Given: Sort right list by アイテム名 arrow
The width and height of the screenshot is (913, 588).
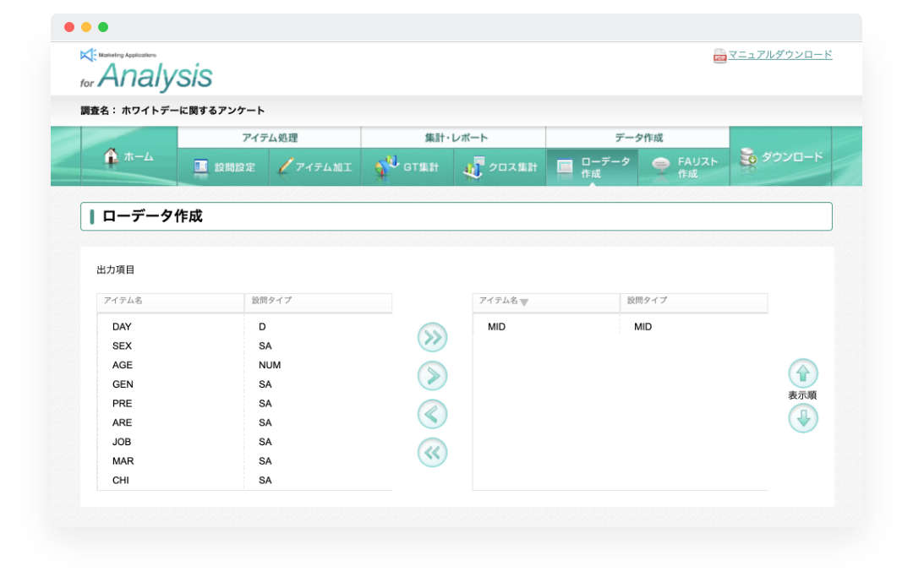Looking at the screenshot, I should pos(524,302).
